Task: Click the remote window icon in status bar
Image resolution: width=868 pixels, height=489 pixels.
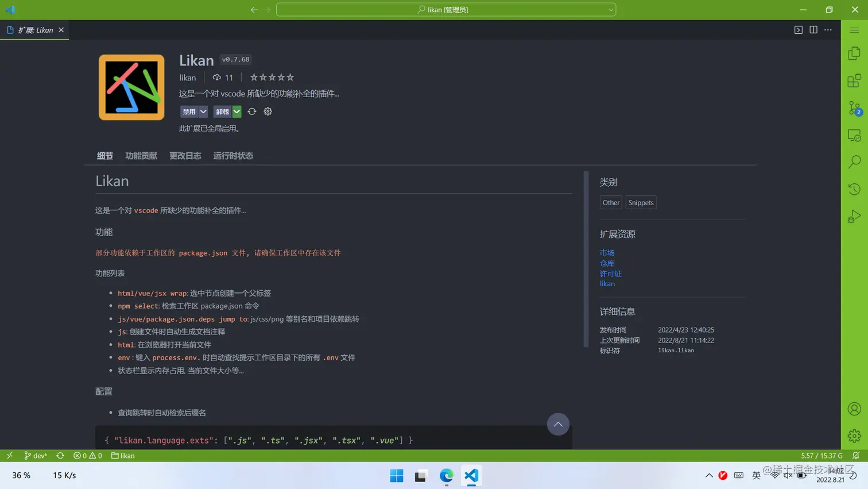Action: point(9,456)
